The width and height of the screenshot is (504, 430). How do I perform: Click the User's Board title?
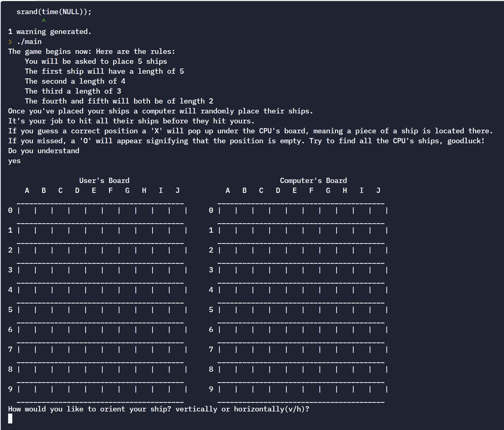tap(104, 180)
